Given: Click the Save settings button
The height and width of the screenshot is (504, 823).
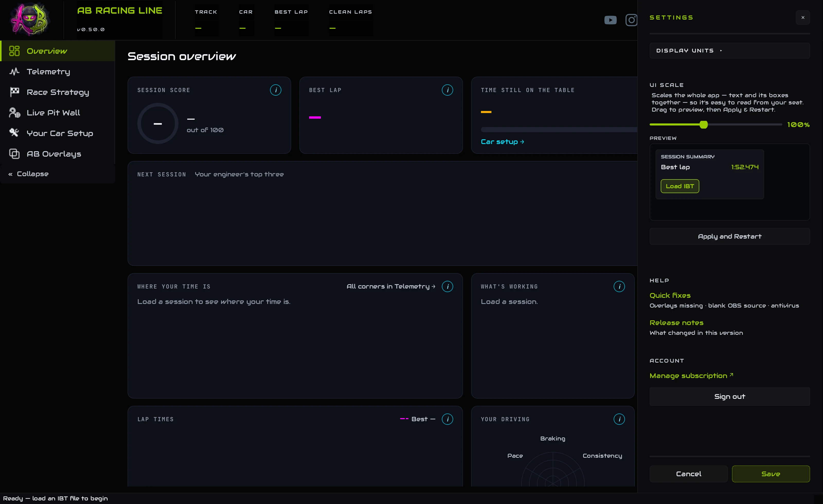Looking at the screenshot, I should 771,474.
